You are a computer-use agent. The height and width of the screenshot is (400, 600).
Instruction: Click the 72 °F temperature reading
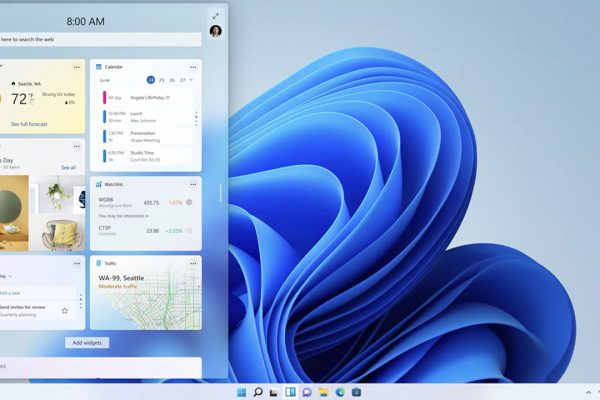pos(22,99)
